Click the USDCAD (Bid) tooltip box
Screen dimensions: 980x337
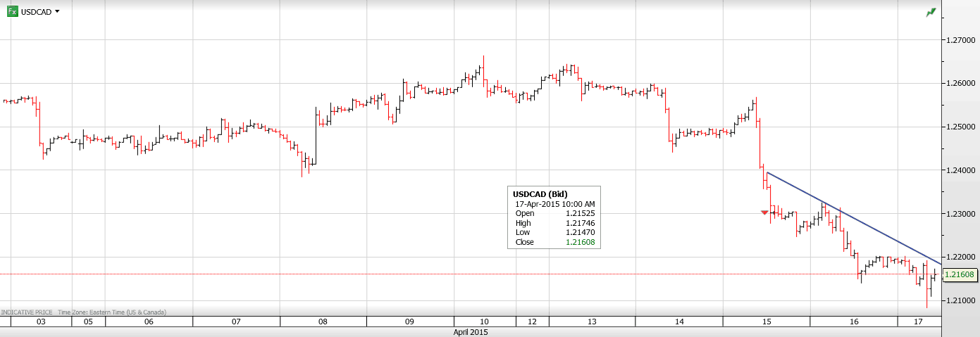tap(554, 217)
